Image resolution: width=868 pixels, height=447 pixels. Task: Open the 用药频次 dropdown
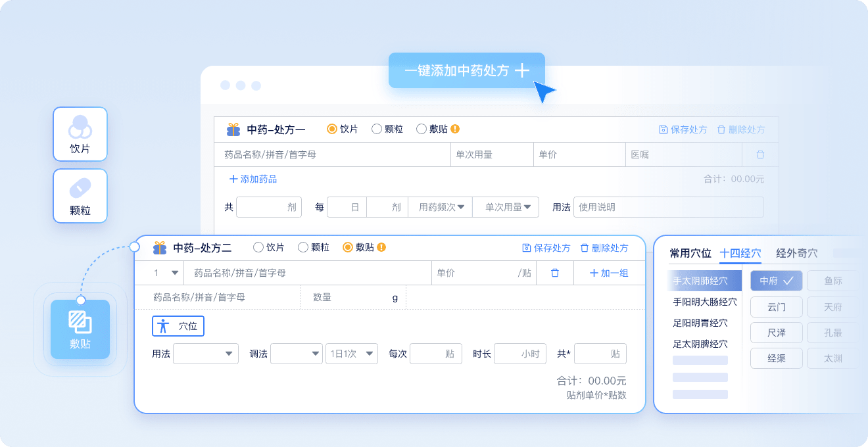441,207
